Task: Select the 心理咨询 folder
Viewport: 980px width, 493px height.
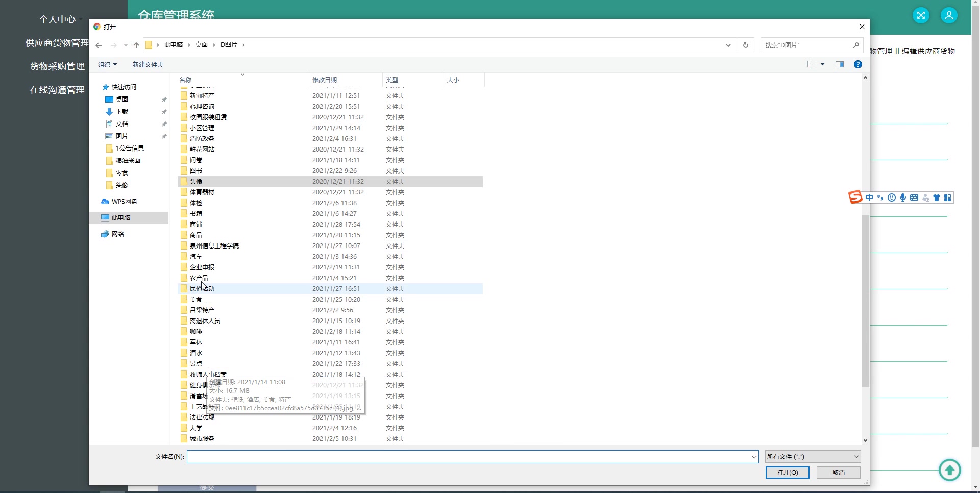Action: coord(330,107)
